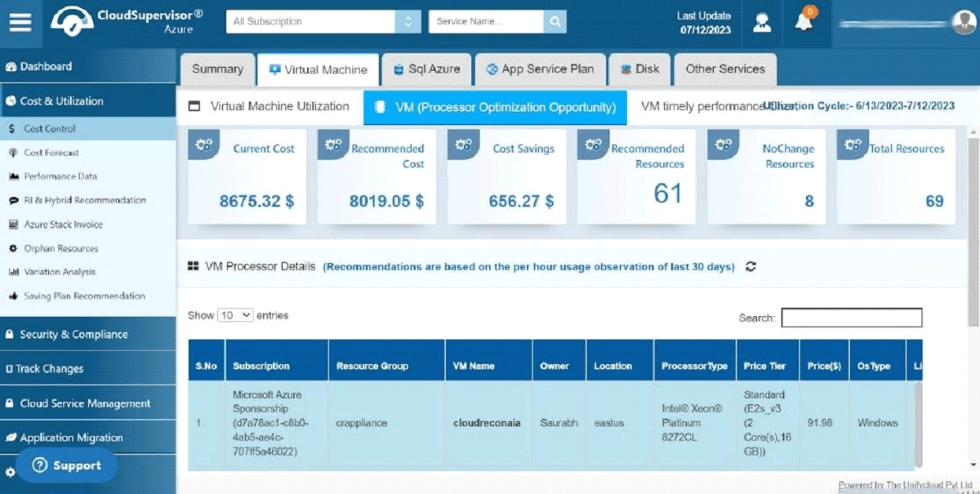
Task: Sort the table by the VM Name column header
Action: point(489,366)
